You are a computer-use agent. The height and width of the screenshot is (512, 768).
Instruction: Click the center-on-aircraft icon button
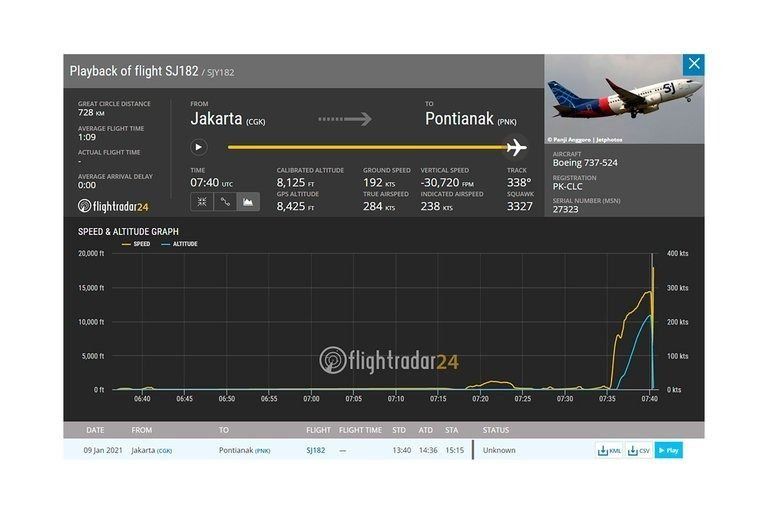click(201, 201)
